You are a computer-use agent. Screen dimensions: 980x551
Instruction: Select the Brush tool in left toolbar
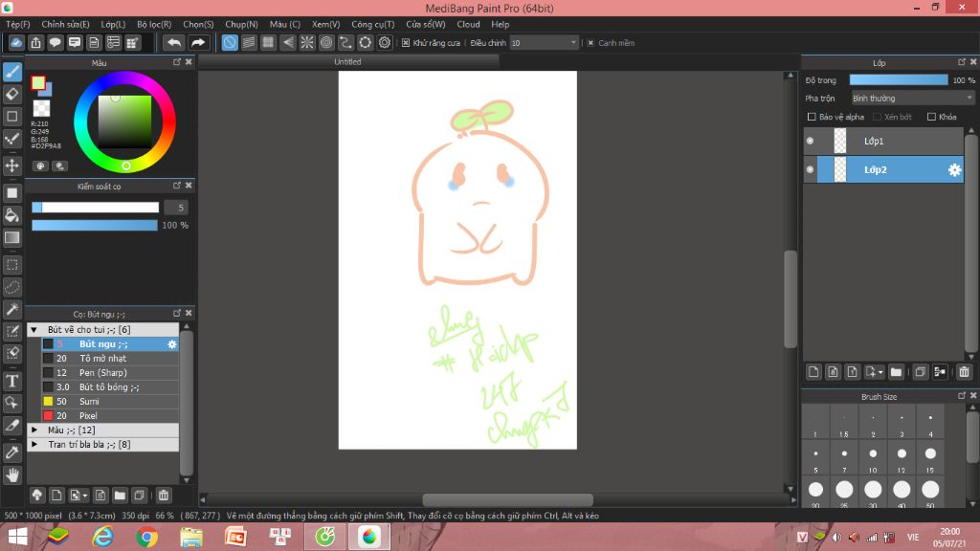click(11, 72)
